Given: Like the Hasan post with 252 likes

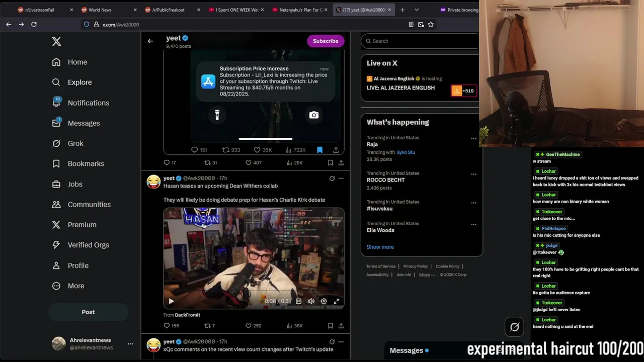Looking at the screenshot, I should 253,325.
